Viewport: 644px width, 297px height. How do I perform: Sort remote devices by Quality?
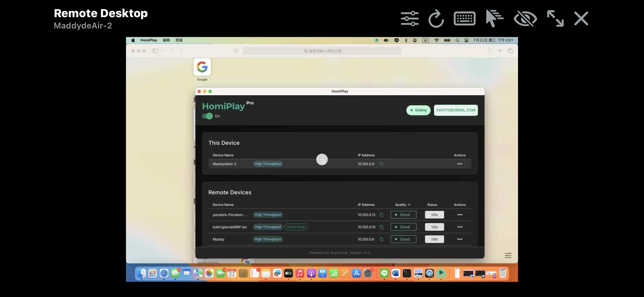(403, 205)
